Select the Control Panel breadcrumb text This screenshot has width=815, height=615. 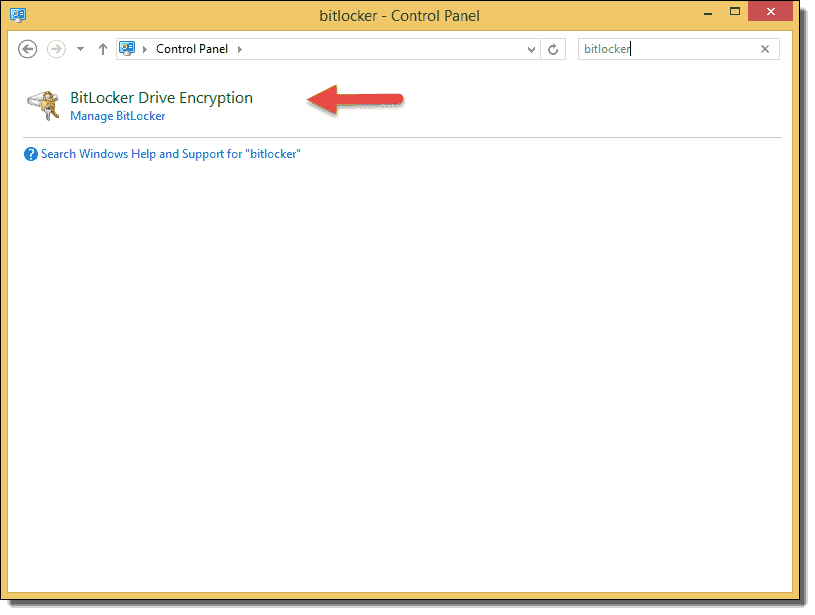(195, 48)
